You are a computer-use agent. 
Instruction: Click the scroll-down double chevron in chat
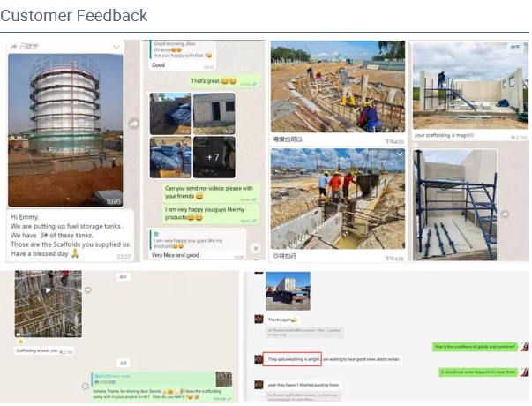pyautogui.click(x=256, y=249)
